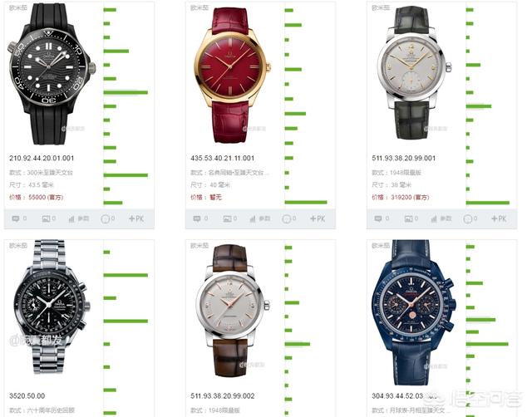Open the 参数 parameters chart for the 55000 watch
This screenshot has width=532, height=417.
pos(79,218)
